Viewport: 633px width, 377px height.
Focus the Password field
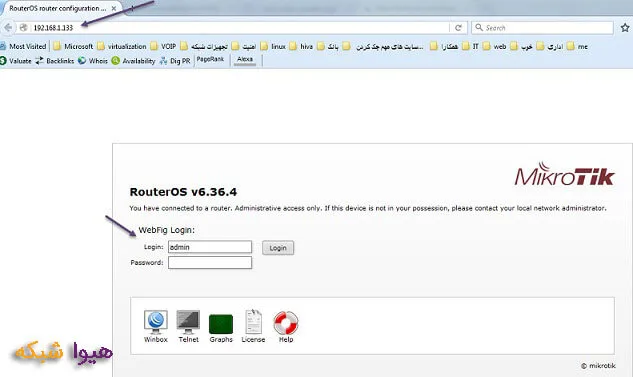pyautogui.click(x=210, y=262)
